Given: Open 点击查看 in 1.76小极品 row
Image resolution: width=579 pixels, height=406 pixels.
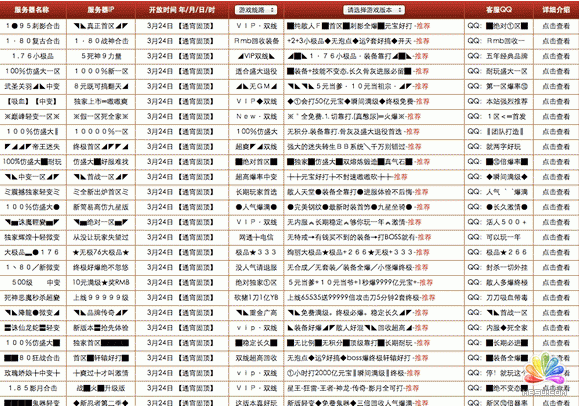Looking at the screenshot, I should [x=556, y=56].
